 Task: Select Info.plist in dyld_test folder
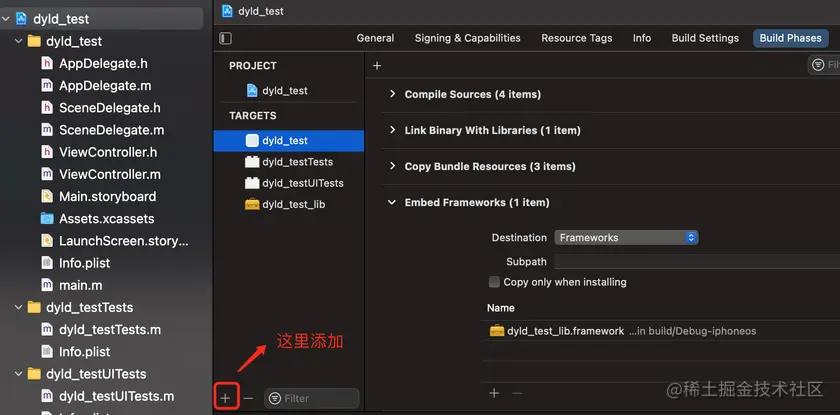[85, 263]
